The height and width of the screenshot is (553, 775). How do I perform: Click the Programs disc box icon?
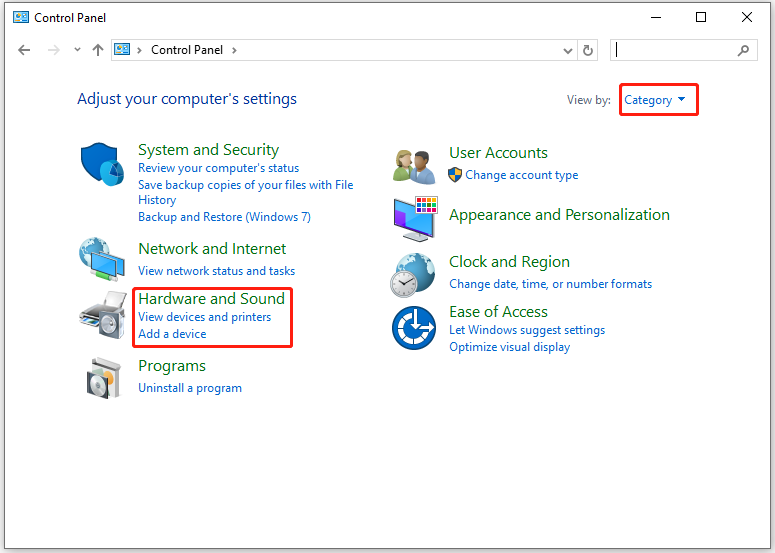[x=104, y=378]
